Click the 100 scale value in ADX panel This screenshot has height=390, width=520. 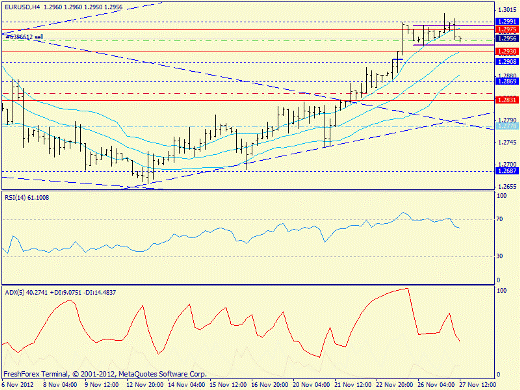pos(502,291)
